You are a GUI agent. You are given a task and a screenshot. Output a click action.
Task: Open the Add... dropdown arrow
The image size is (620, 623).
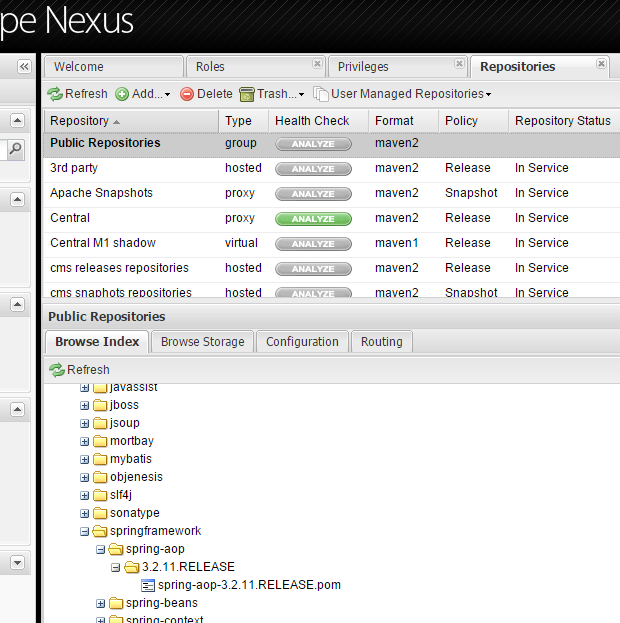pyautogui.click(x=167, y=95)
